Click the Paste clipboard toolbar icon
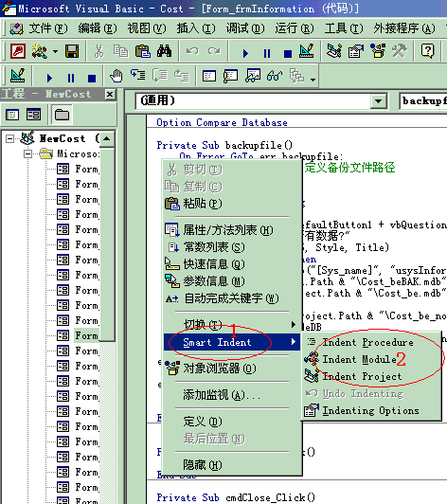This screenshot has height=504, width=447. (143, 51)
